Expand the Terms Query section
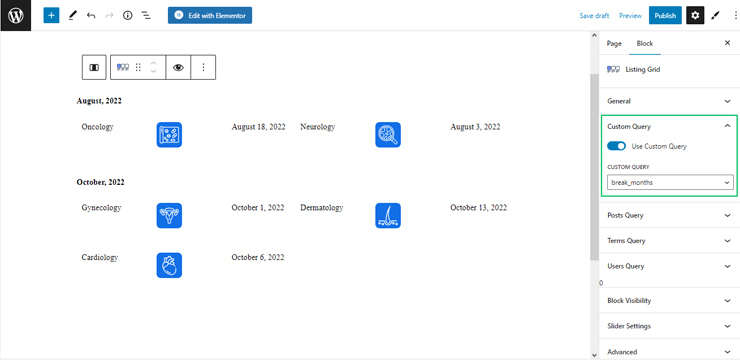 tap(668, 241)
